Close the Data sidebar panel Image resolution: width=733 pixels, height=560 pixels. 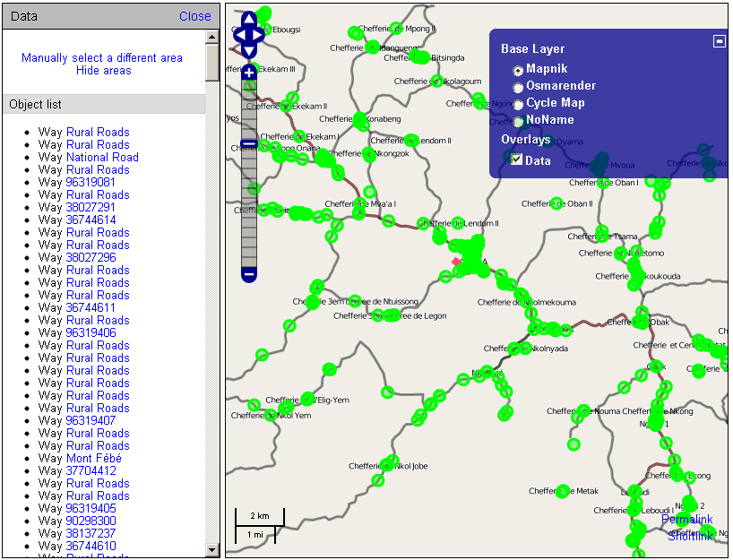pos(194,16)
